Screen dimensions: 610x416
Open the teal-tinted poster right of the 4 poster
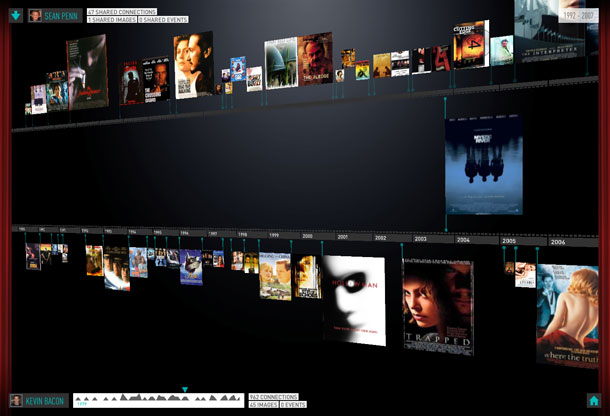pyautogui.click(x=502, y=51)
